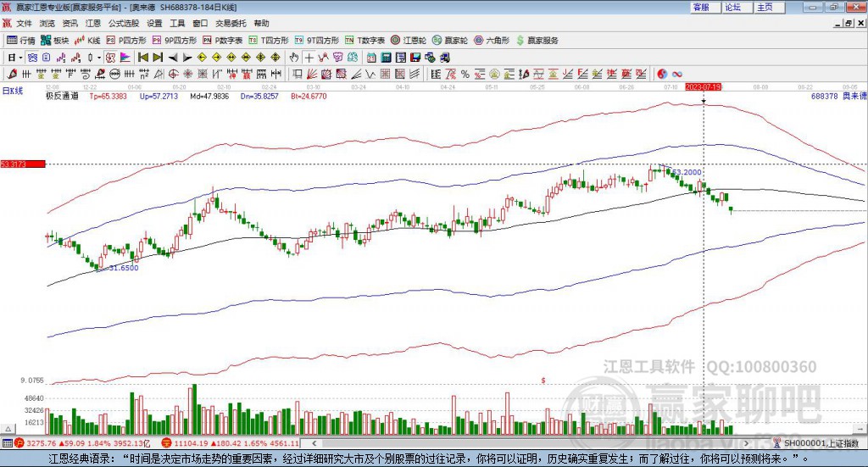Image resolution: width=868 pixels, height=467 pixels.
Task: Click the red 53.3173 price label
Action: (23, 164)
